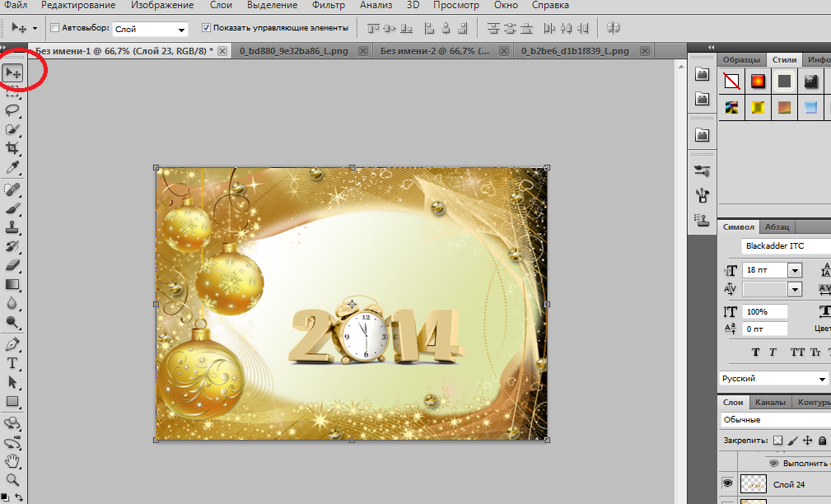
Task: Close the Без имени-1 document tab
Action: (x=222, y=51)
